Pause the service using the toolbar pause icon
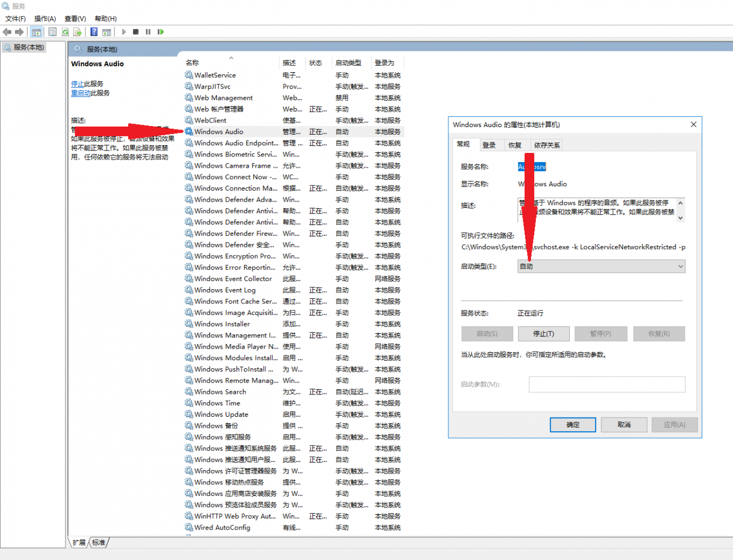 (148, 32)
